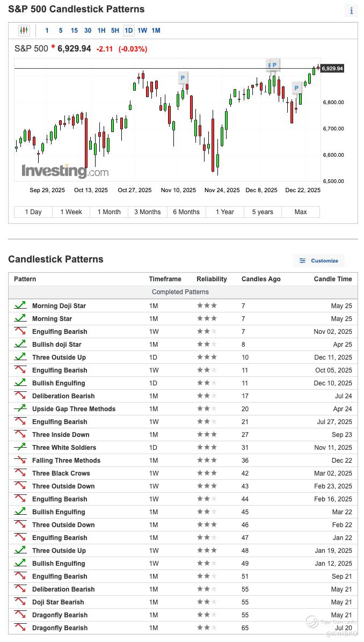Click the bearish arrow icon beside Three Black Crows
This screenshot has height=642, width=364.
20,473
